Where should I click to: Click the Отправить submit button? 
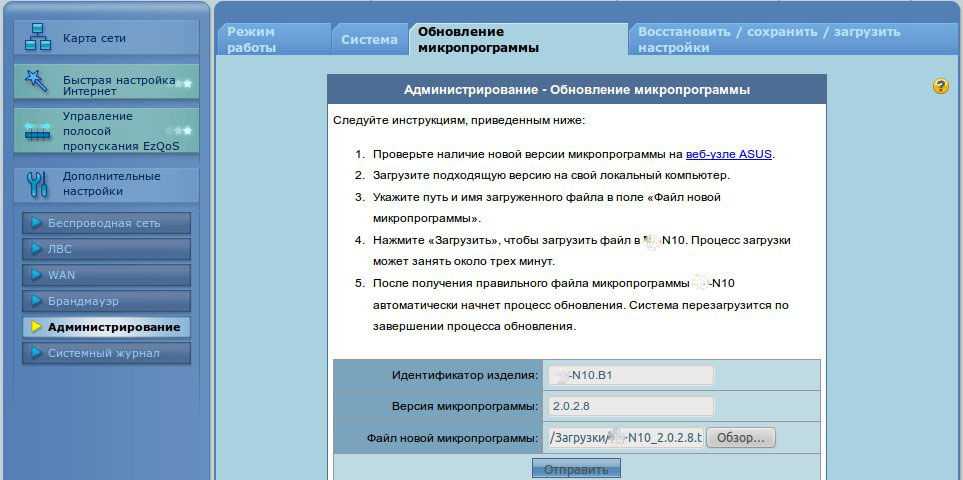[x=576, y=469]
